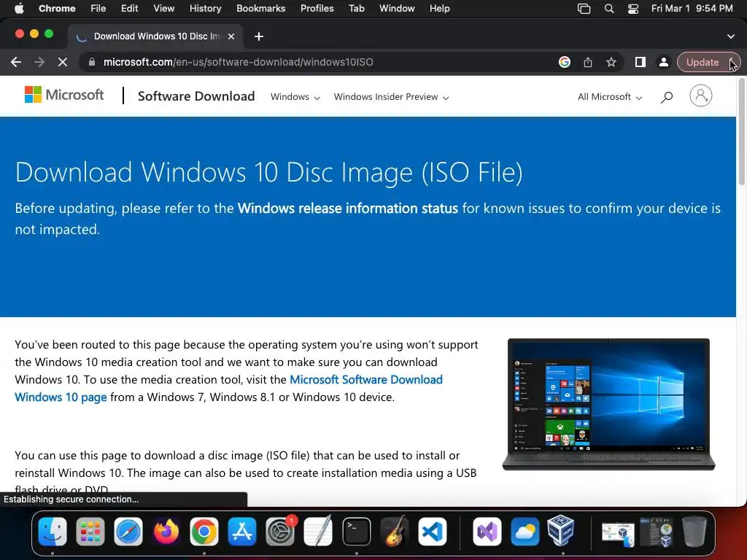Open the iCloud weather app in Dock

pyautogui.click(x=525, y=532)
